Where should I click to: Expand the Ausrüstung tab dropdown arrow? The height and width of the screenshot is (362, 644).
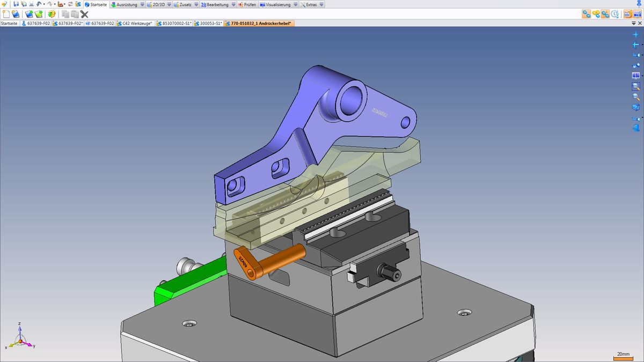tap(142, 5)
